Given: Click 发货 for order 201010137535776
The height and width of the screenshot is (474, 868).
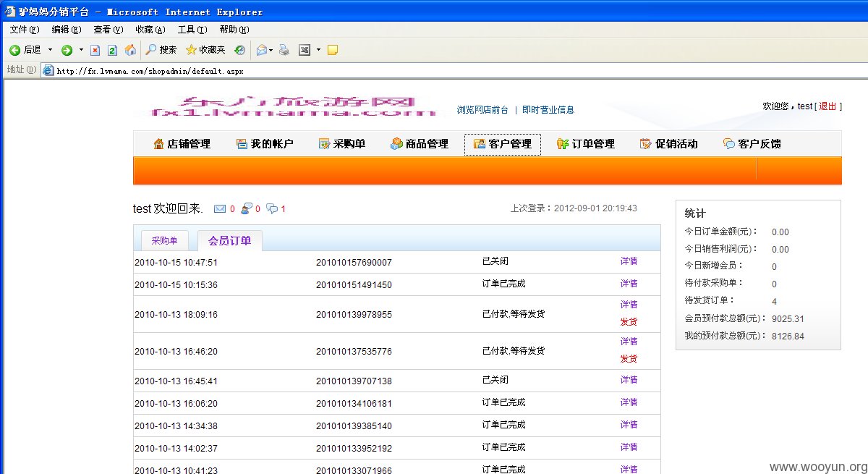Looking at the screenshot, I should click(x=629, y=359).
